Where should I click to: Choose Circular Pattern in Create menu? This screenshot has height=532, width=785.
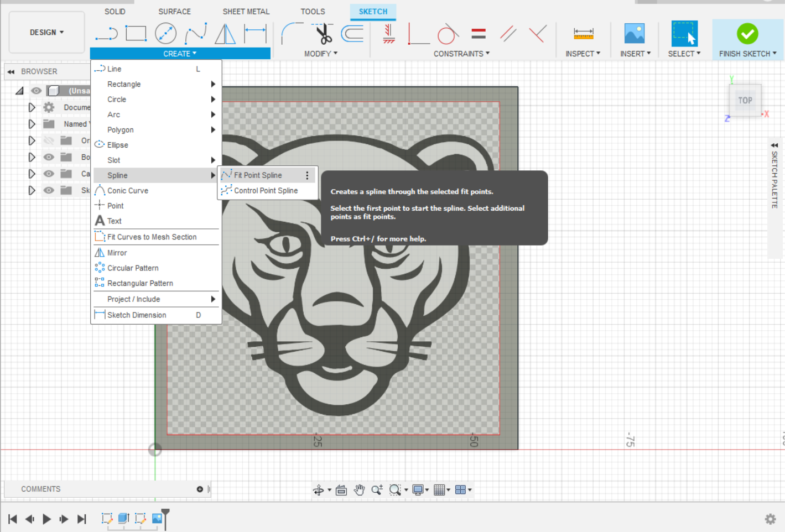(156, 268)
